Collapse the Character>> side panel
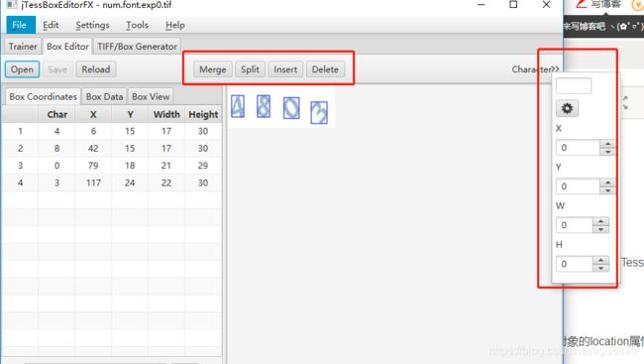This screenshot has width=644, height=364. click(535, 69)
